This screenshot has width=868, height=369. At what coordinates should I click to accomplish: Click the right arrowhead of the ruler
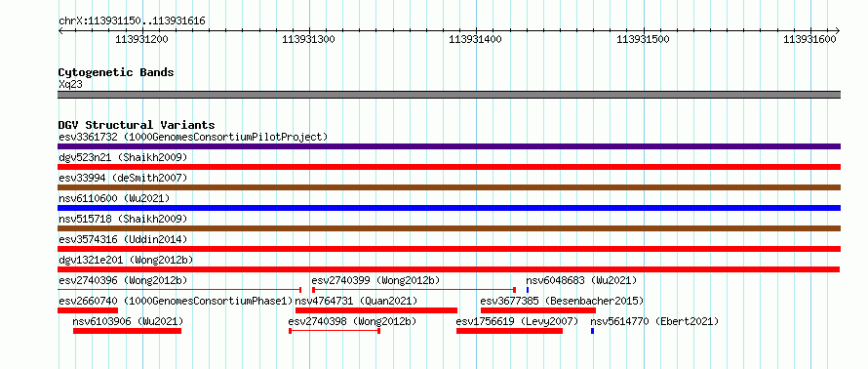coord(838,30)
